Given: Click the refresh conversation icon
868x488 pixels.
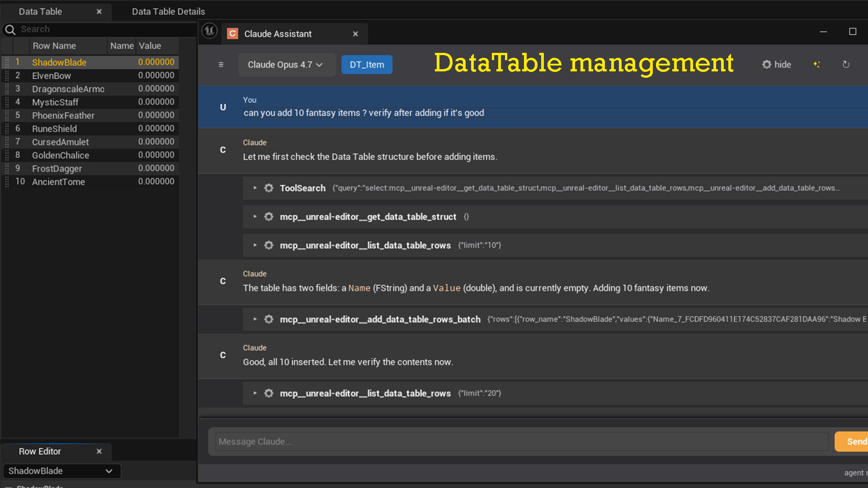Looking at the screenshot, I should point(846,65).
